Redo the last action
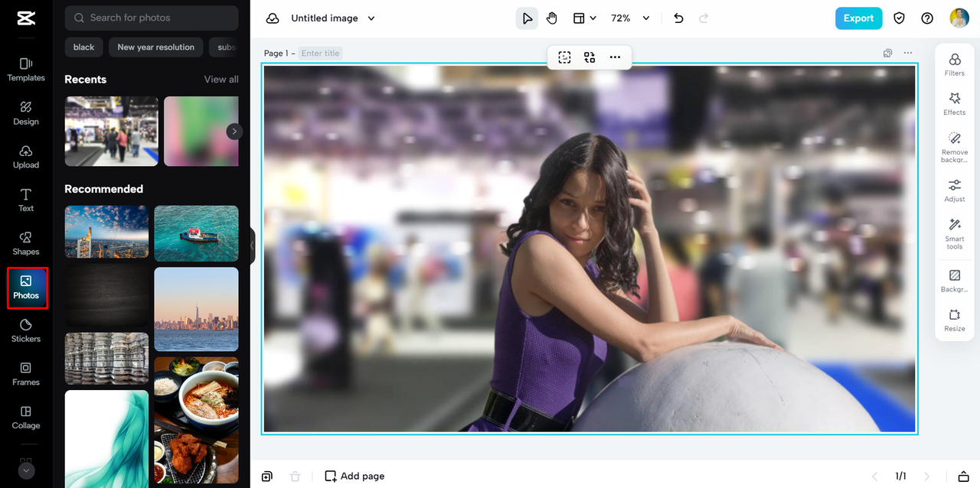 point(704,18)
